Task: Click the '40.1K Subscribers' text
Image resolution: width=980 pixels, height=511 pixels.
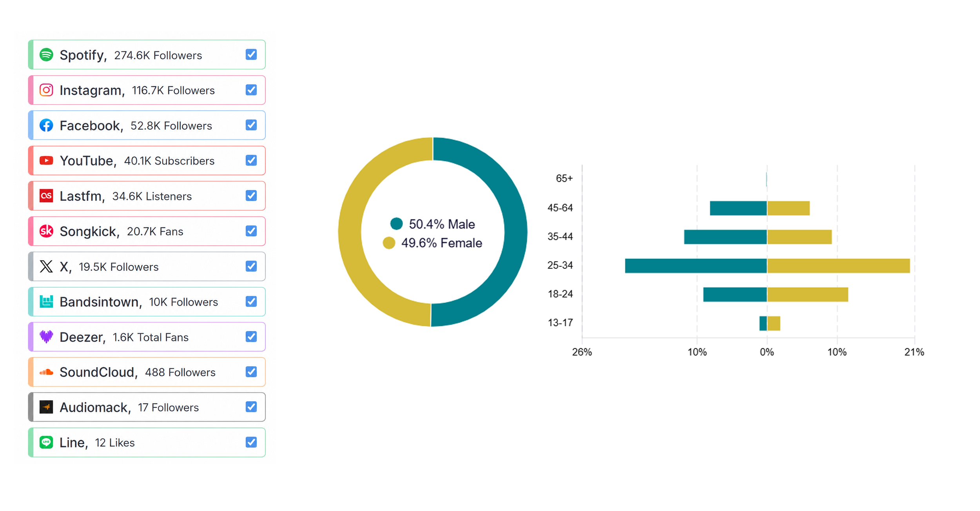Action: pyautogui.click(x=169, y=161)
